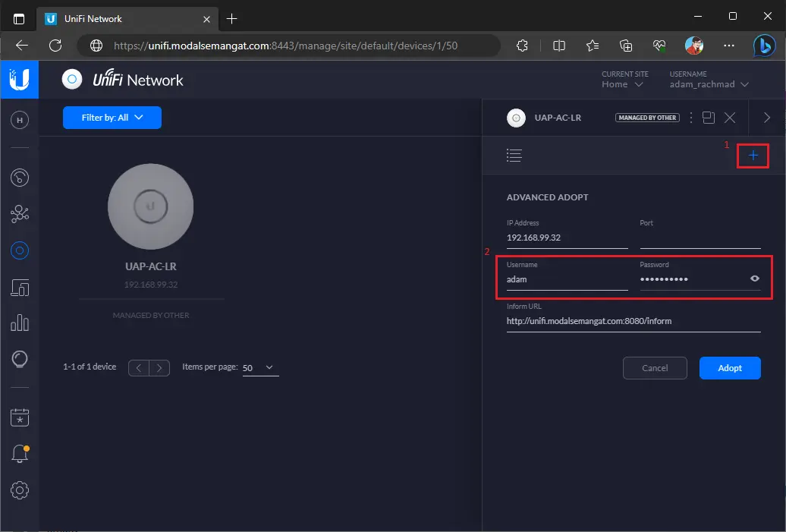Open the Topology map icon
786x532 pixels.
[20, 213]
